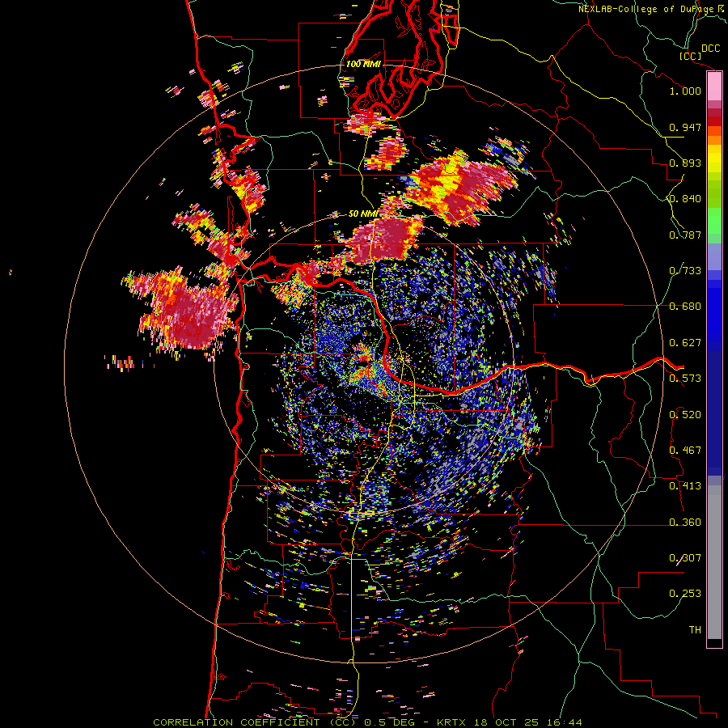Click the pink top segment of colorbar
Image resolution: width=728 pixels, height=728 pixels.
(x=714, y=87)
